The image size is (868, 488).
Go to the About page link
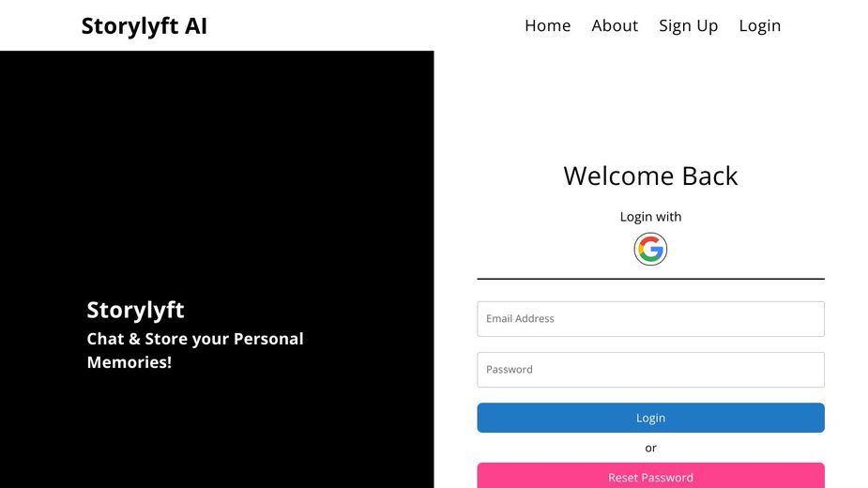[x=615, y=25]
